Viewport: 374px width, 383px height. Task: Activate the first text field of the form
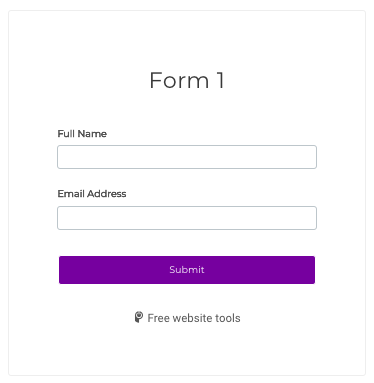coord(187,157)
